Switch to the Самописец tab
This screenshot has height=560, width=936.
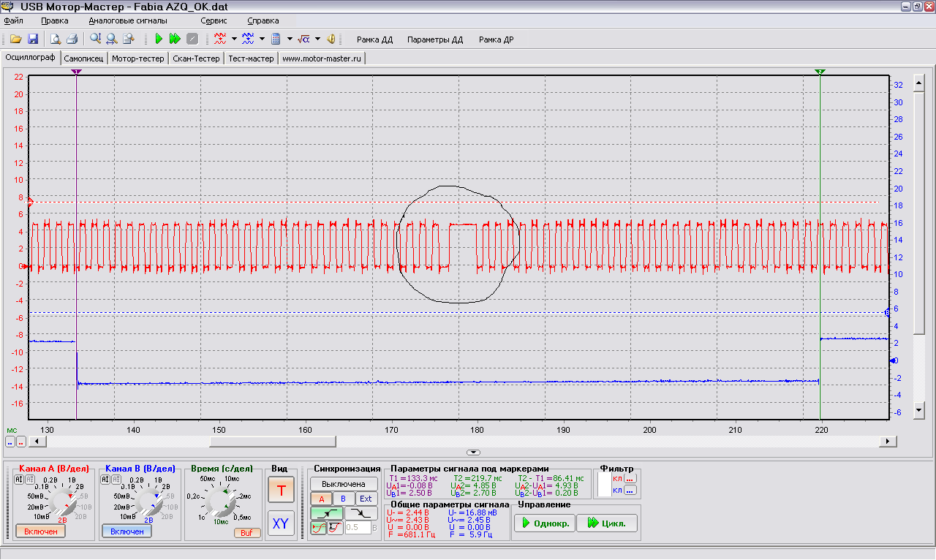tap(83, 58)
